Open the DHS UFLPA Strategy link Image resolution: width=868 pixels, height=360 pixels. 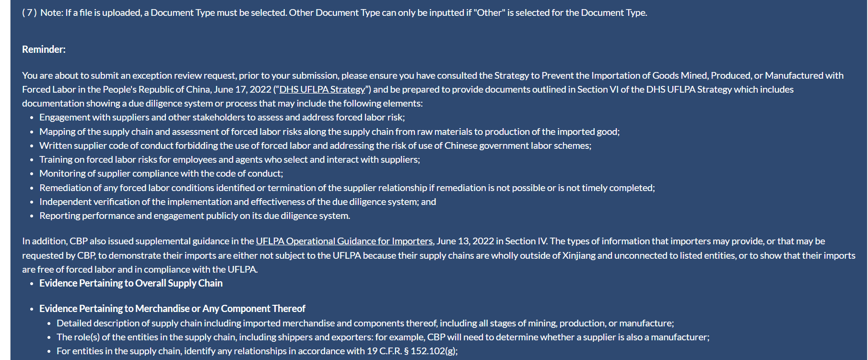pyautogui.click(x=322, y=90)
